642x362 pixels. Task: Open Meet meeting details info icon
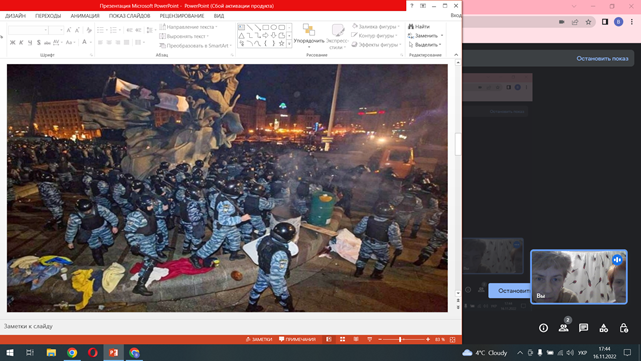click(543, 328)
